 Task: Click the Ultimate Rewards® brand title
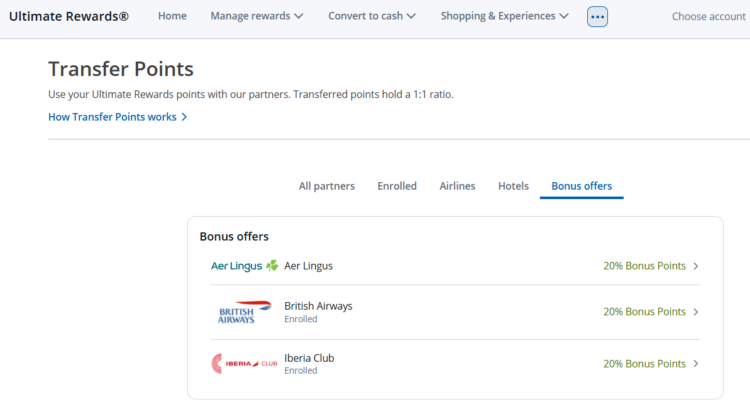tap(69, 16)
